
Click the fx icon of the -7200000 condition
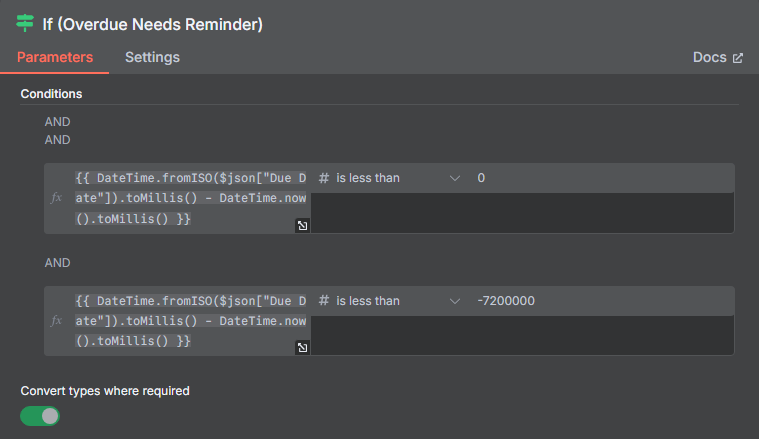[x=56, y=320]
